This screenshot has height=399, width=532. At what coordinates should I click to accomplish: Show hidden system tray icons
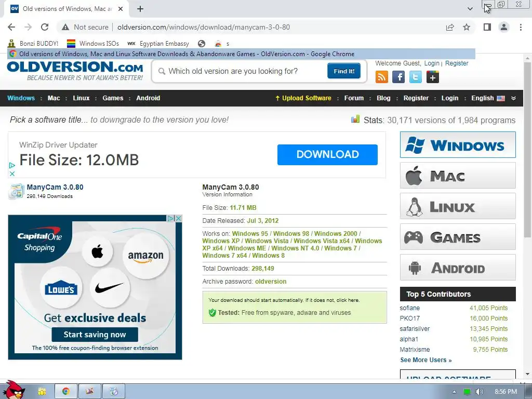click(x=454, y=392)
